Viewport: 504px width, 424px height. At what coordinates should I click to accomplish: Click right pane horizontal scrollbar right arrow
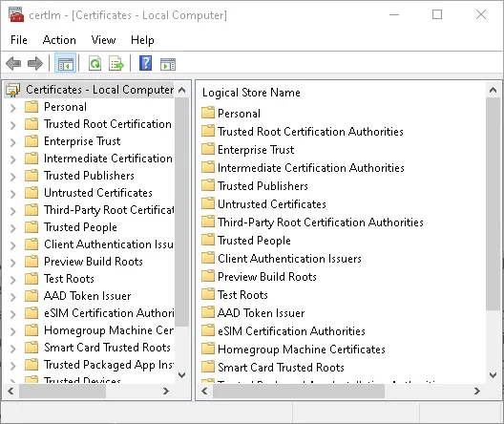(477, 392)
